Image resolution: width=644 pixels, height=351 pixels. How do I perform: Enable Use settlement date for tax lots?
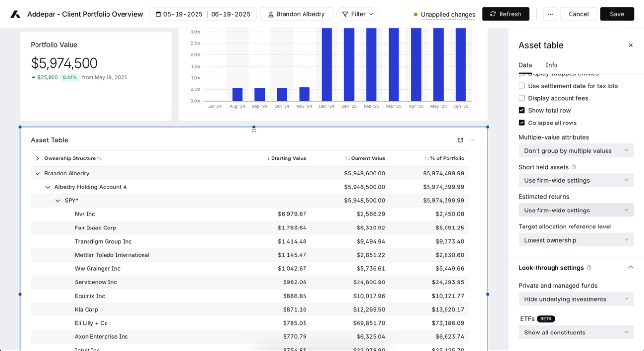pyautogui.click(x=522, y=86)
